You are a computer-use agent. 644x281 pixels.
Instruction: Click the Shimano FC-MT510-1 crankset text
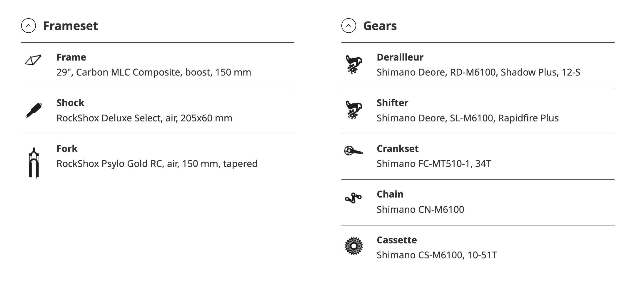(x=434, y=163)
